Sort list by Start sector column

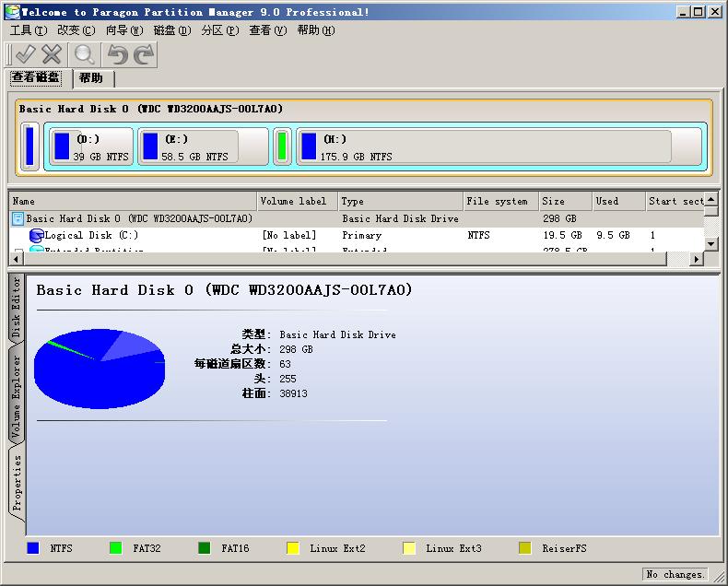(x=675, y=202)
